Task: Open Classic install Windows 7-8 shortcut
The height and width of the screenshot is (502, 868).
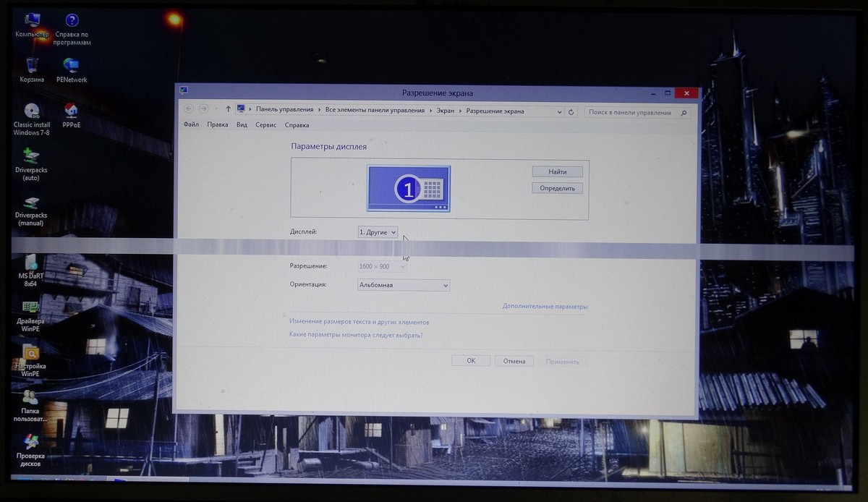Action: coord(32,111)
